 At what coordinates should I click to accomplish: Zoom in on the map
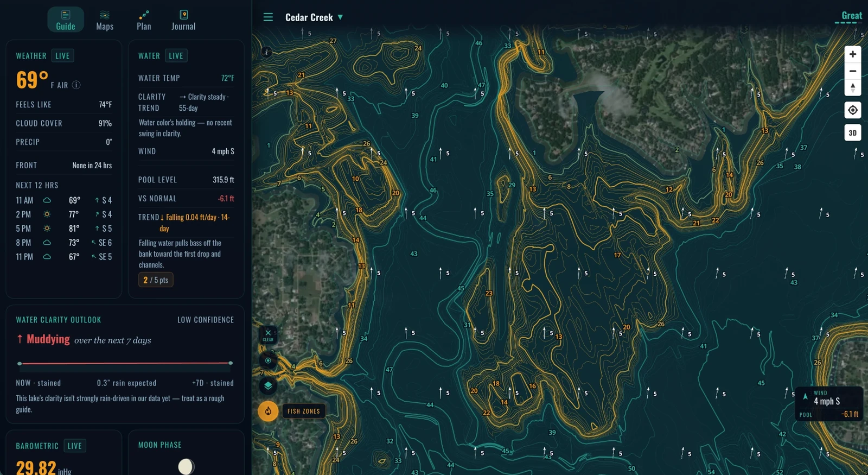853,54
